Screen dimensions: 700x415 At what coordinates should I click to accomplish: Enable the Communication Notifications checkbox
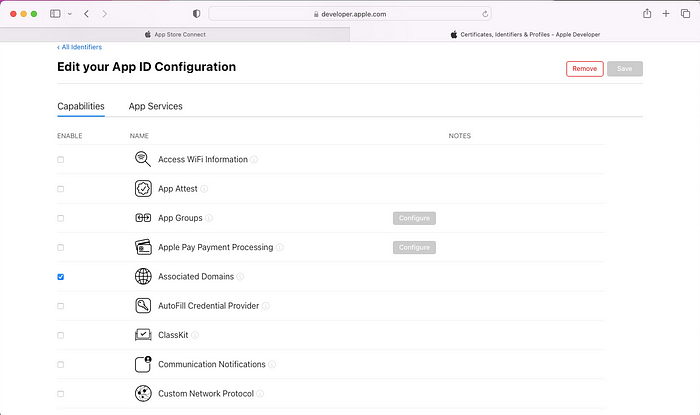(61, 365)
